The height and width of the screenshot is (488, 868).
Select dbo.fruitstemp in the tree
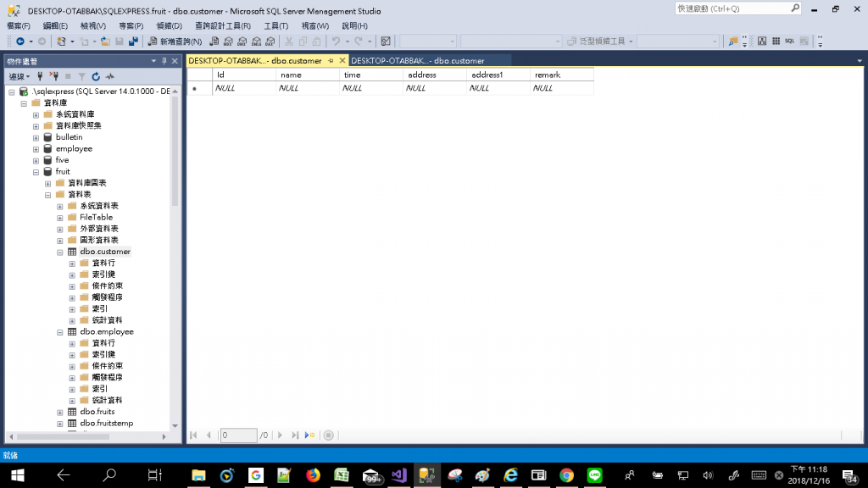[106, 424]
